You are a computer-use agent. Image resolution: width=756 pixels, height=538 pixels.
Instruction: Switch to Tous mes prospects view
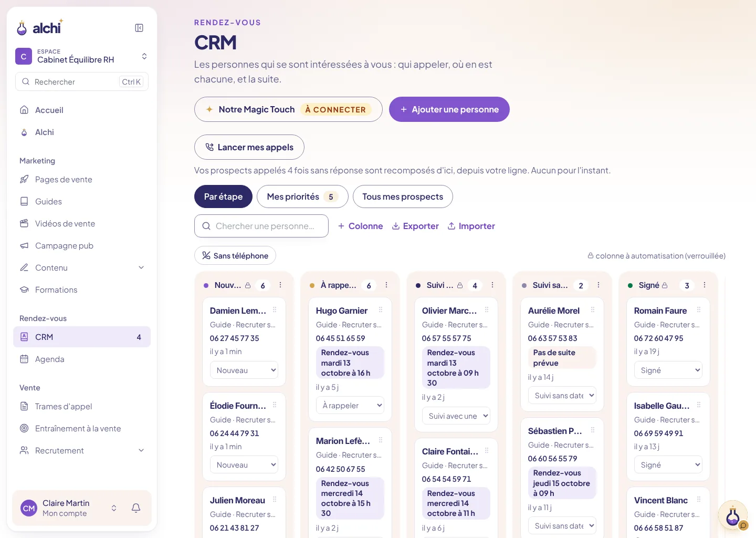pyautogui.click(x=403, y=197)
